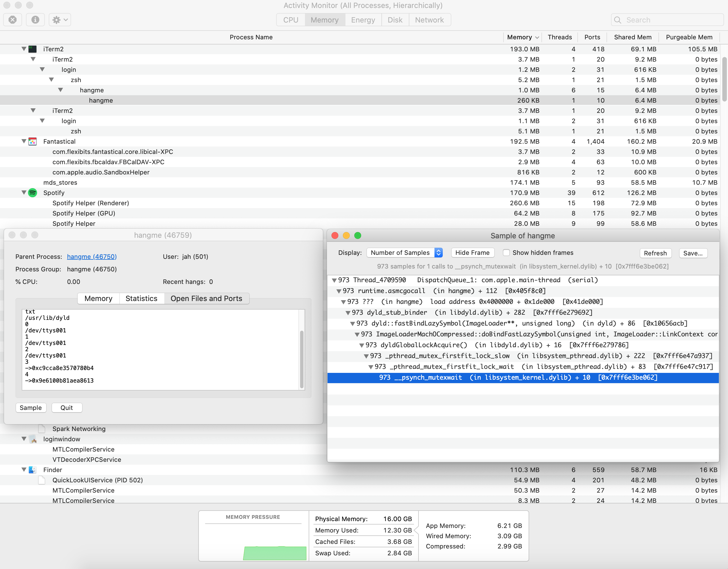The width and height of the screenshot is (728, 569).
Task: Collapse the Spotify process group
Action: [x=24, y=192]
